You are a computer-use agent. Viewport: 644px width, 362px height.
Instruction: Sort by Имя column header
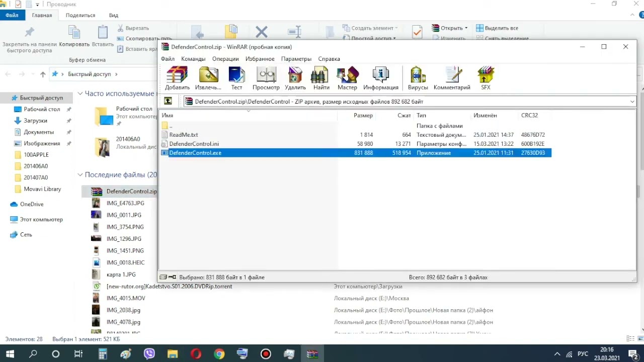(249, 115)
